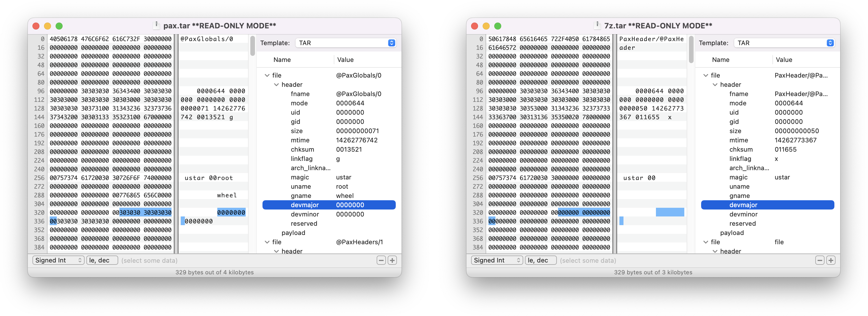The image size is (868, 316).
Task: Click status text '329 bytes out of 4 kilobytes'
Action: pos(214,272)
